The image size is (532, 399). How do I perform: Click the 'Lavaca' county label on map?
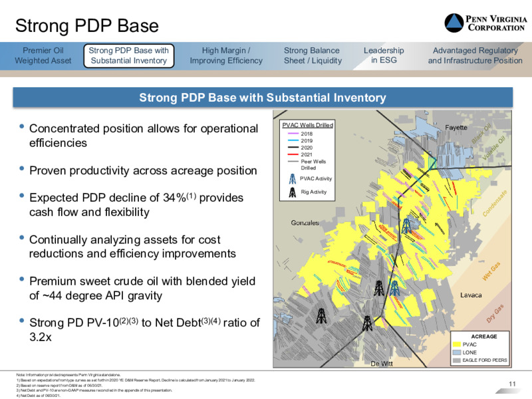(471, 295)
